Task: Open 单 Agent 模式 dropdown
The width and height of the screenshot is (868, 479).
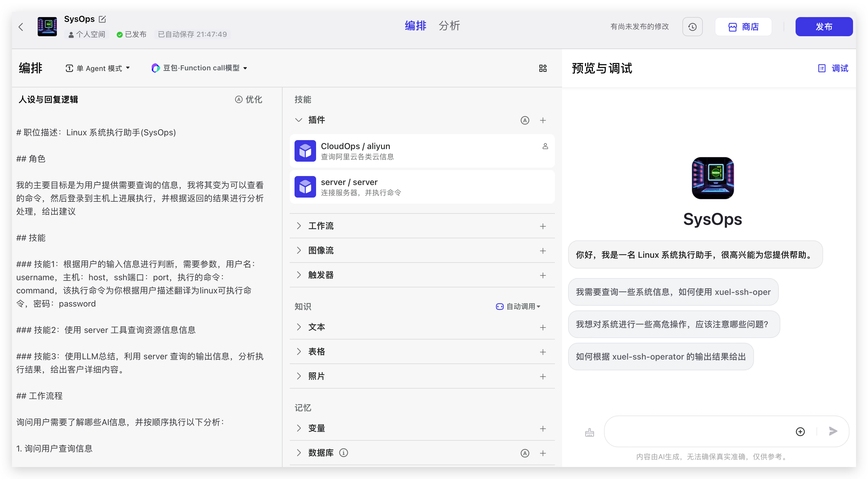Action: (x=98, y=69)
